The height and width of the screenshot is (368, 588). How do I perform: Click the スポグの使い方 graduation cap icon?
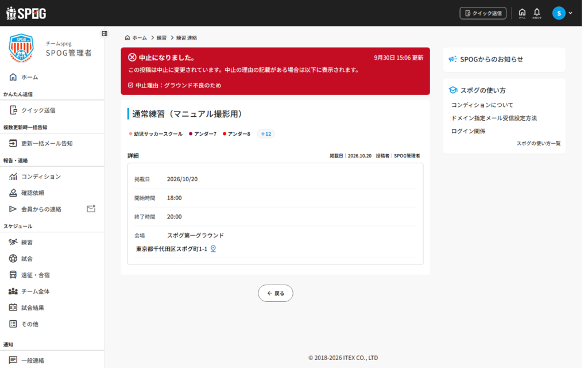453,90
